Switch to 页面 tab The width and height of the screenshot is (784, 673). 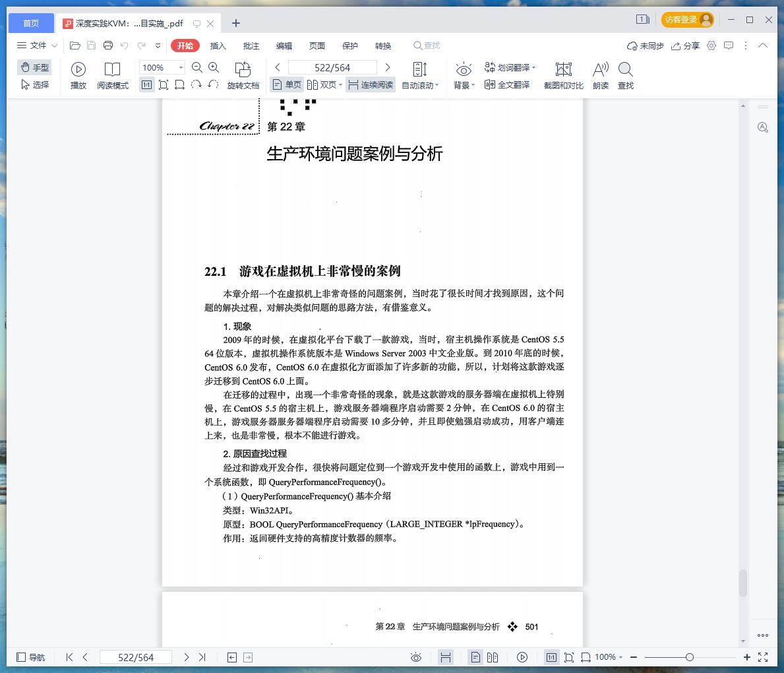317,46
